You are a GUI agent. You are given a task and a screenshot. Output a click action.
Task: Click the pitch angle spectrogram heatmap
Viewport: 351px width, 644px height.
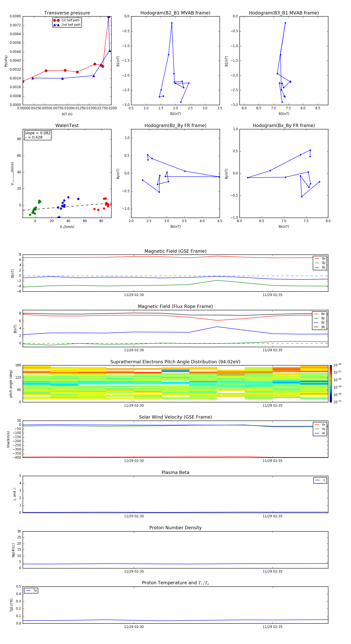tap(175, 384)
